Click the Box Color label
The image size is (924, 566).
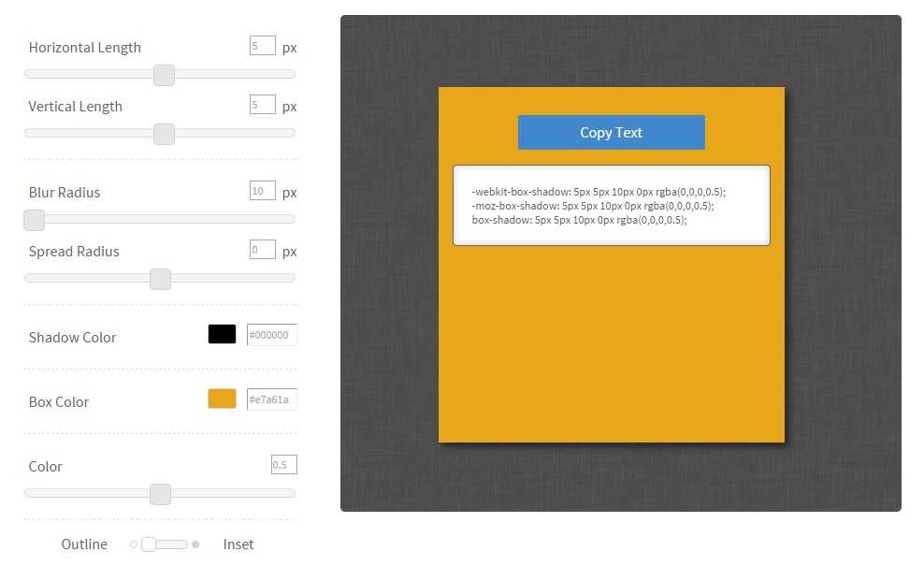58,401
